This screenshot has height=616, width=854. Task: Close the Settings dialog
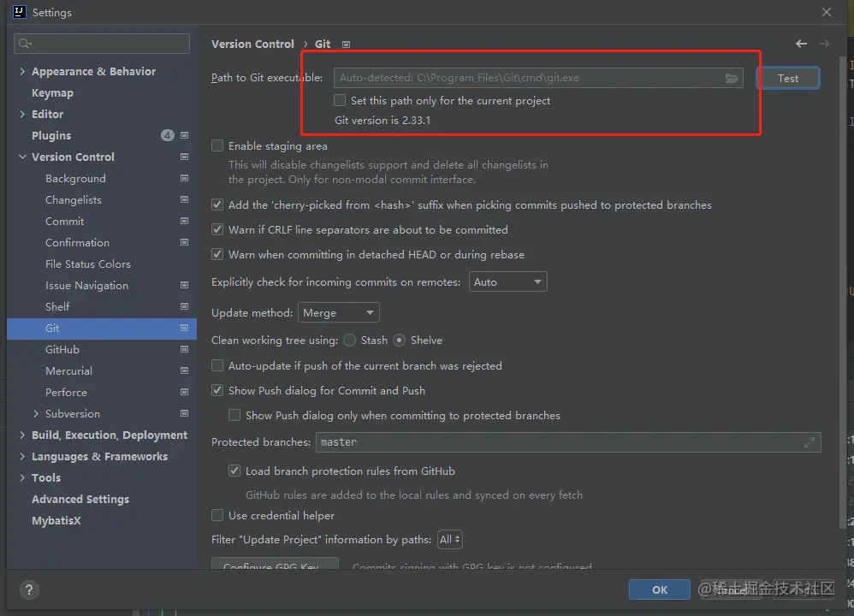[x=827, y=12]
